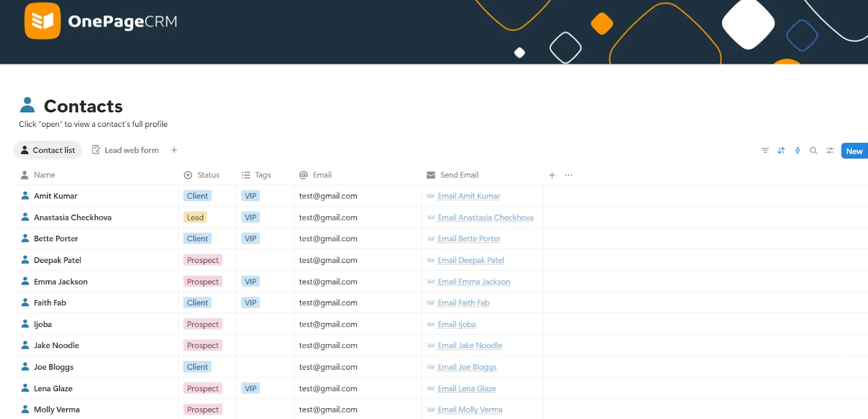Open the column options ellipsis icon

[x=569, y=175]
